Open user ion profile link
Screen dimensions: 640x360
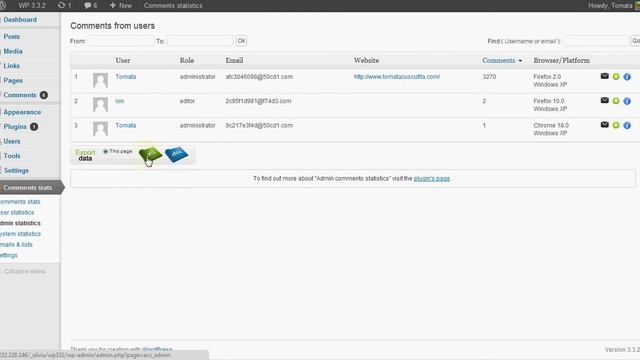coord(120,101)
